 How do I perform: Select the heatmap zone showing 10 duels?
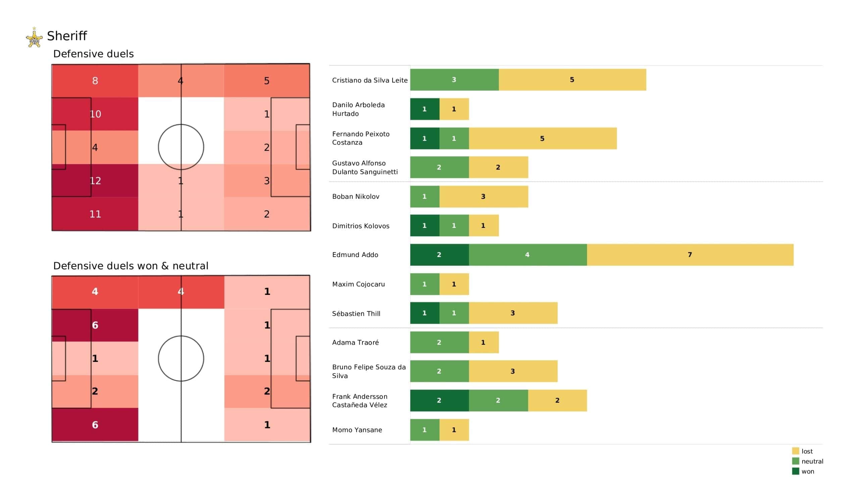coord(95,114)
